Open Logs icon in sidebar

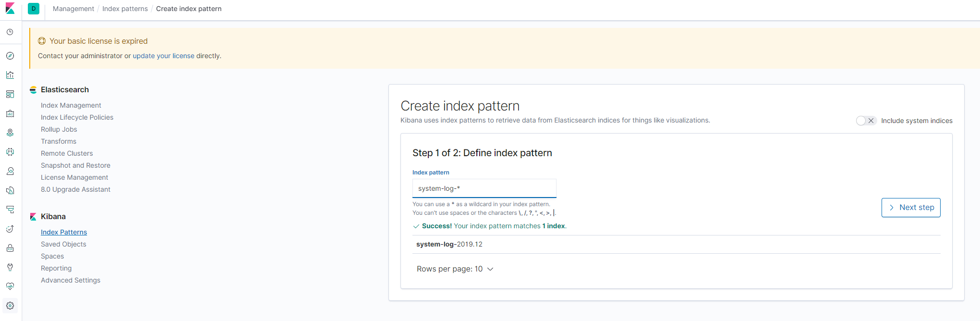[x=10, y=190]
